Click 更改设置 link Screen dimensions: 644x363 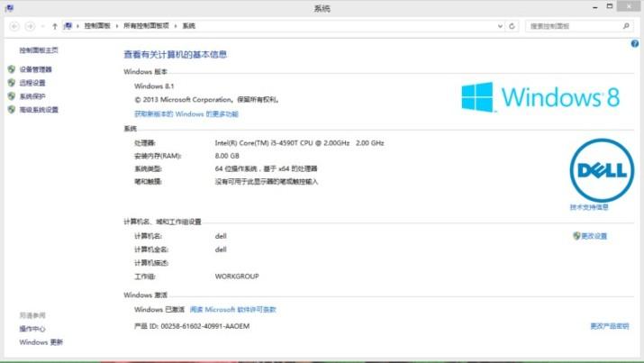[x=594, y=236]
